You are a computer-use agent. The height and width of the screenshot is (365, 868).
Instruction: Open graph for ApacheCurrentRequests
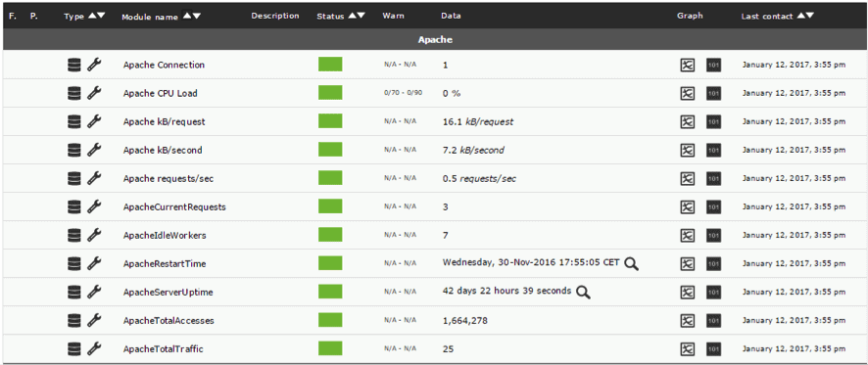click(688, 206)
